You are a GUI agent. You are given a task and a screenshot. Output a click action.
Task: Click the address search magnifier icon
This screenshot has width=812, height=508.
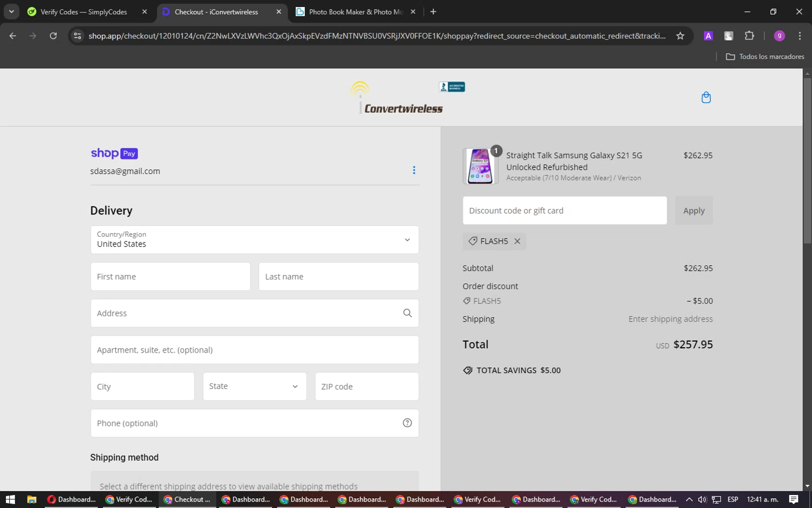[407, 313]
